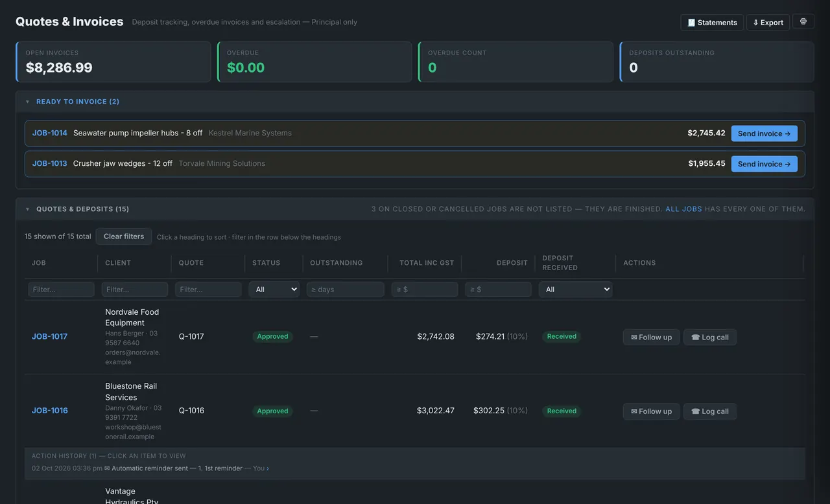Sort by the Status column heading
The image size is (830, 504).
click(x=267, y=263)
